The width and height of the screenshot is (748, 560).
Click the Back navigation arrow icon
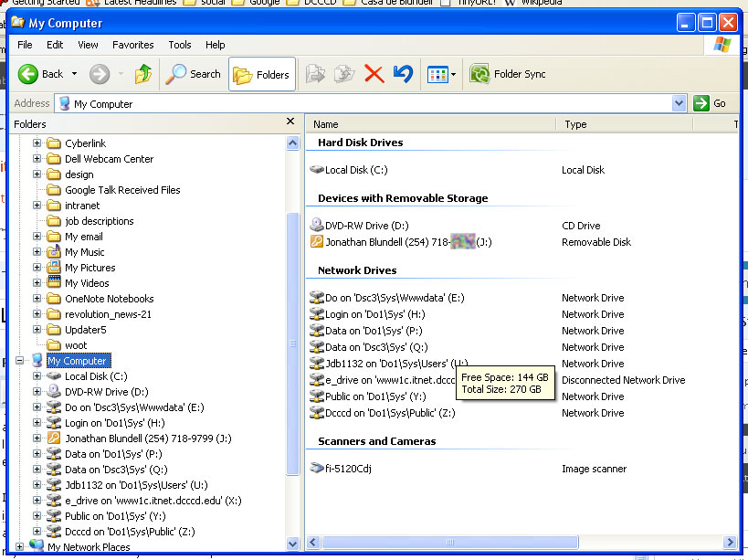coord(28,75)
